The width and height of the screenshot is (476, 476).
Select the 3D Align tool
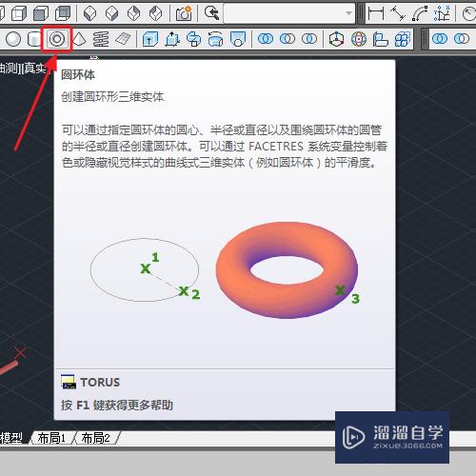[380, 39]
